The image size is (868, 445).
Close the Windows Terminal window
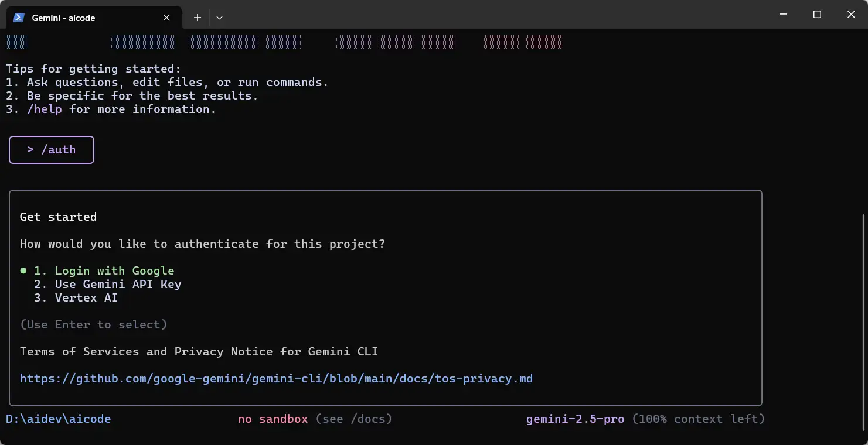tap(851, 15)
